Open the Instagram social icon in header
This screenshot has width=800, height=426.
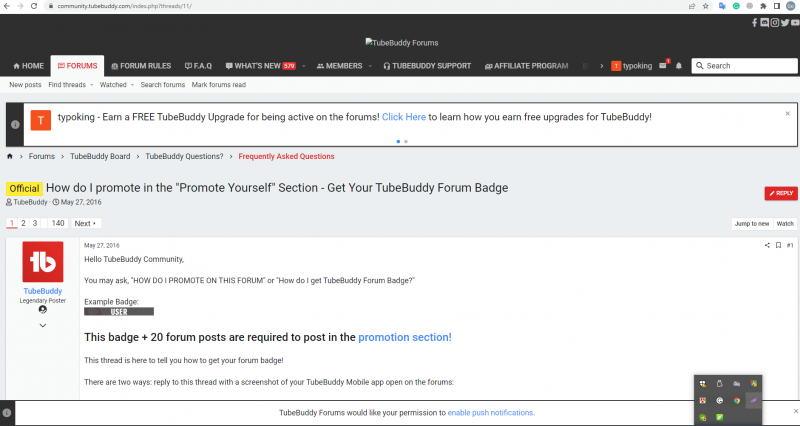pos(774,22)
